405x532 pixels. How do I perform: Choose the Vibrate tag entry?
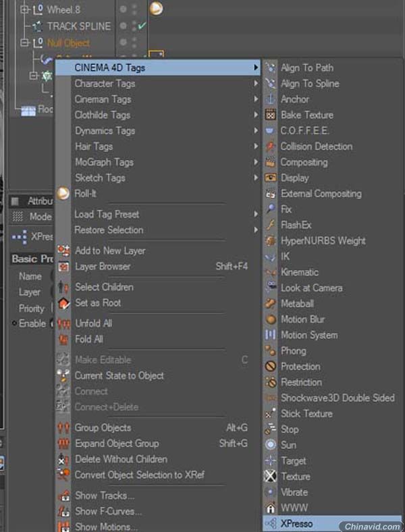[x=331, y=492]
